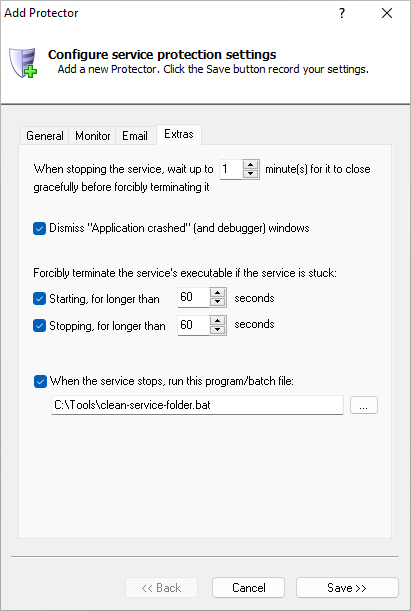Open the Monitor tab

point(92,136)
